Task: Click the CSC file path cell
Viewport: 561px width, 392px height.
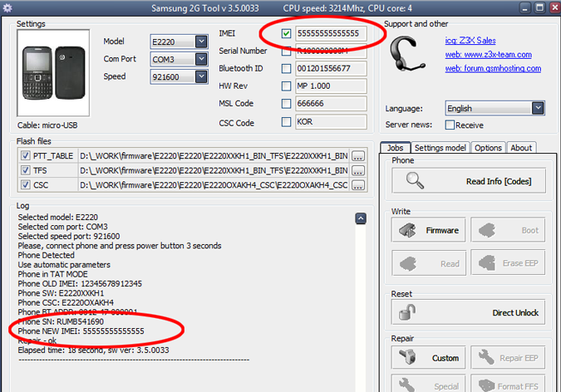Action: (214, 185)
